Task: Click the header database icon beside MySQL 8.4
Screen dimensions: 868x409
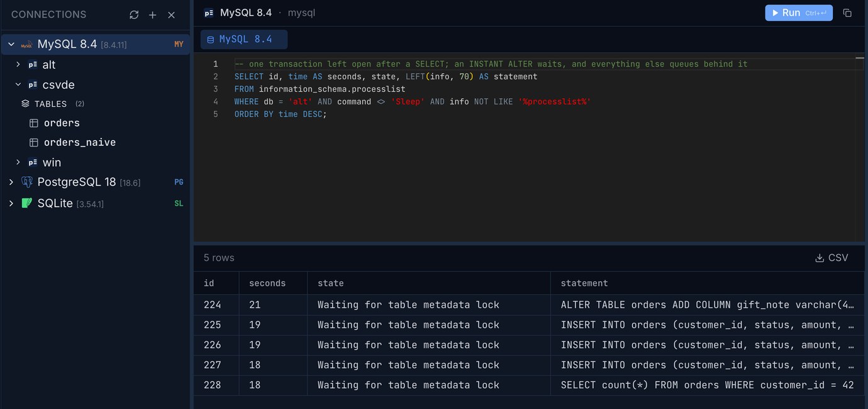Action: tap(209, 13)
